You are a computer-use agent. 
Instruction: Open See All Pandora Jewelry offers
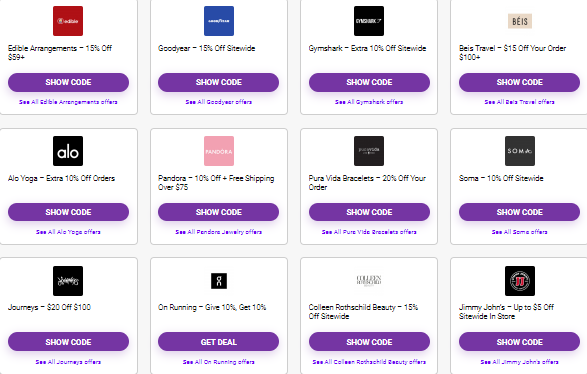pyautogui.click(x=219, y=232)
